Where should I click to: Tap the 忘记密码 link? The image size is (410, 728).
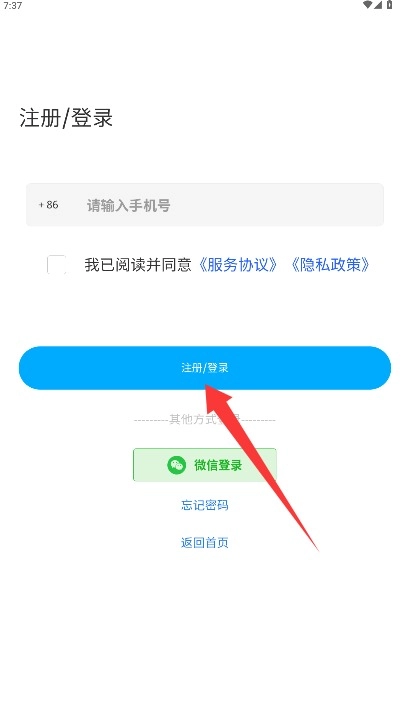pos(205,505)
